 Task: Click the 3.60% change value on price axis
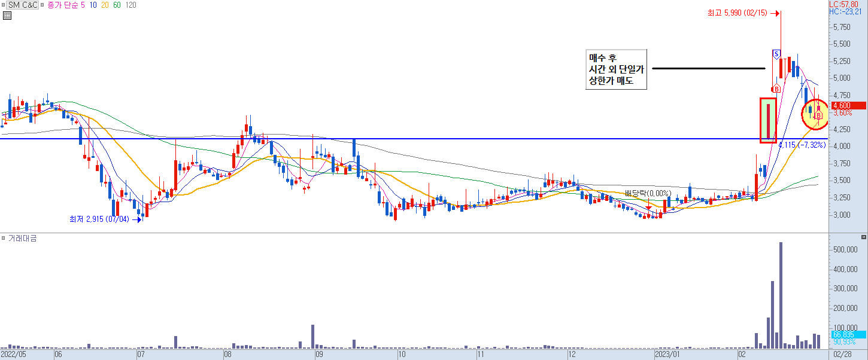(842, 113)
